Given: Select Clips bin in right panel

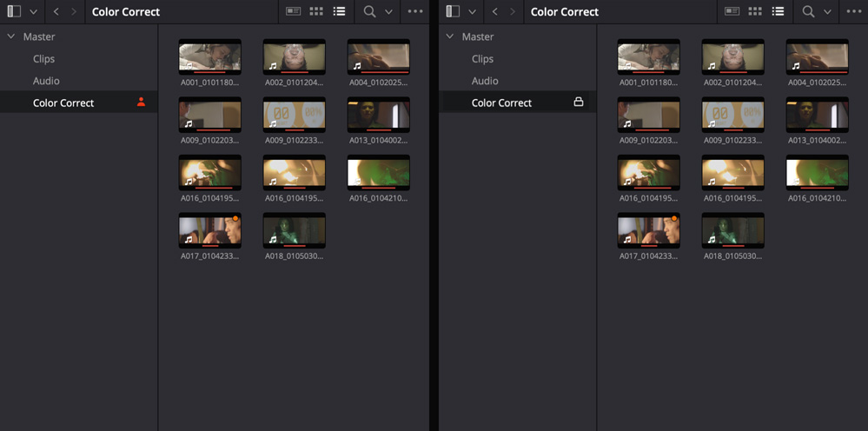Looking at the screenshot, I should (x=483, y=58).
